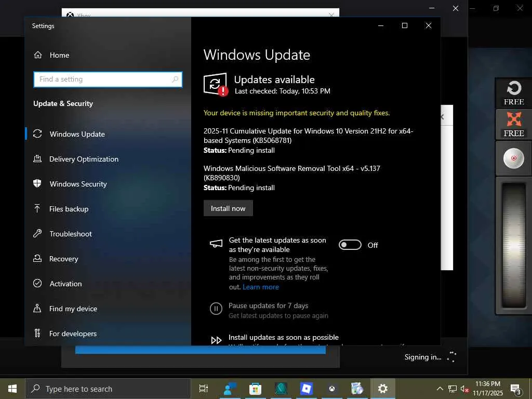Viewport: 532px width, 399px height.
Task: Open the Windows Start menu
Action: tap(12, 389)
